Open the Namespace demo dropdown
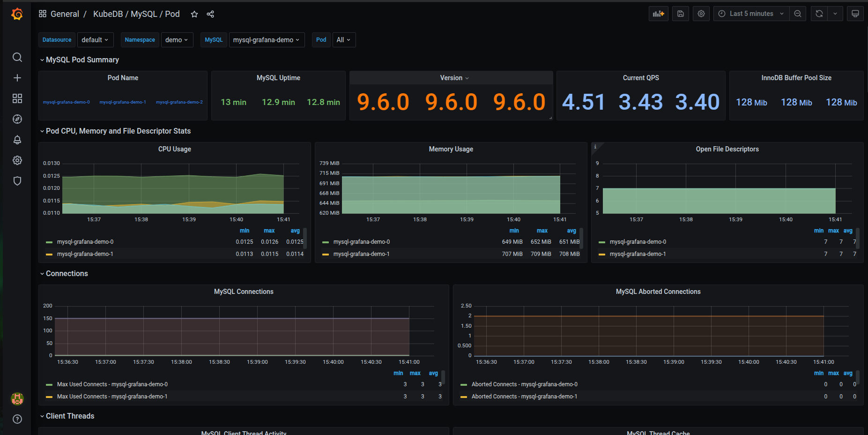868x435 pixels. 177,40
